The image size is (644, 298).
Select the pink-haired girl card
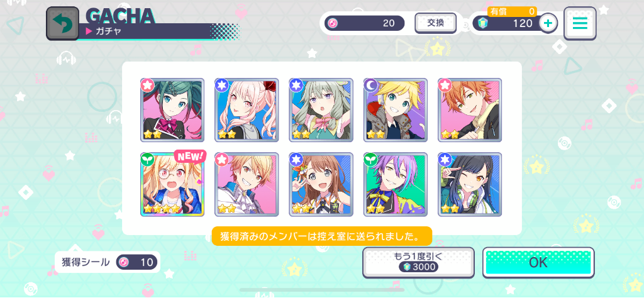point(247,110)
